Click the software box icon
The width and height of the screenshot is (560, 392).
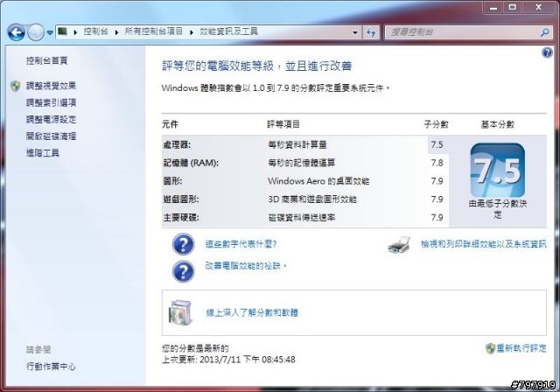pos(181,312)
